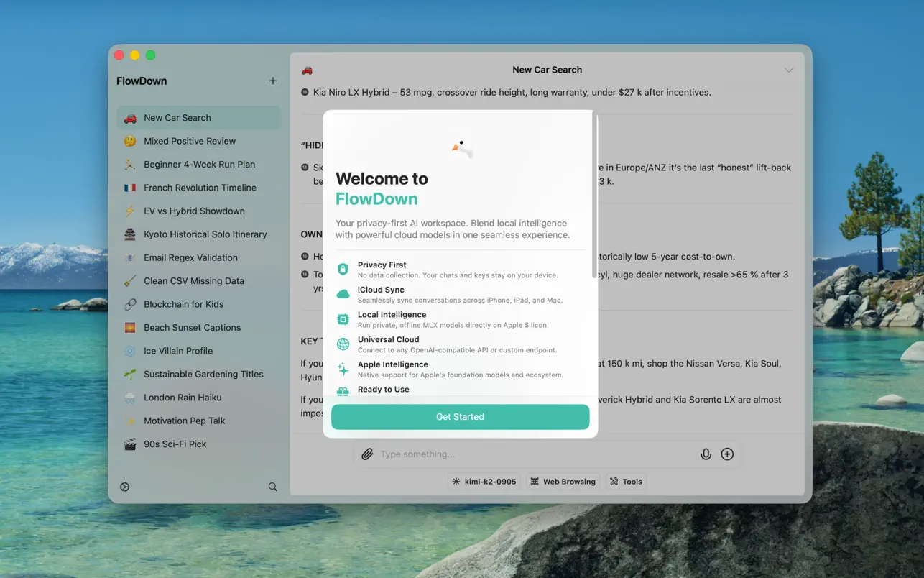
Task: Activate the microphone voice input icon
Action: [706, 454]
